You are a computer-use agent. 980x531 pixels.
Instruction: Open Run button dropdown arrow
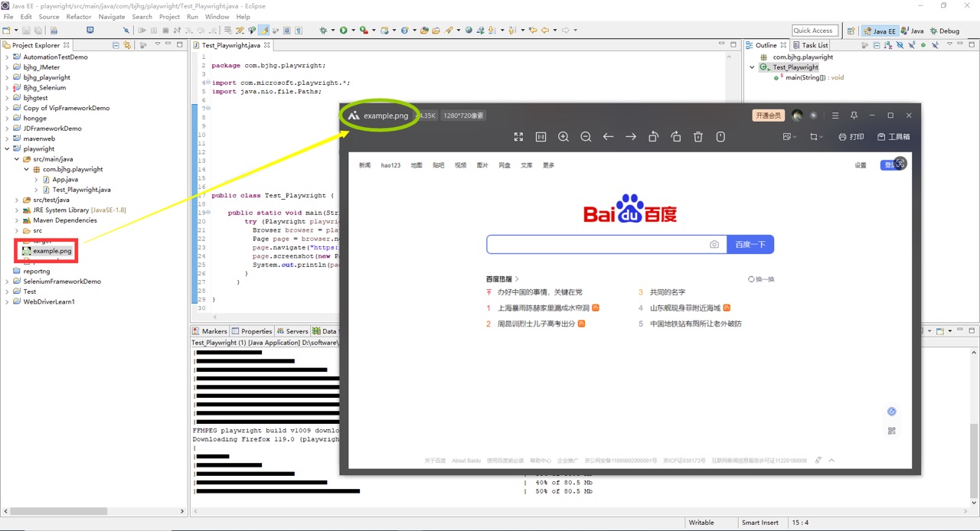tap(353, 31)
